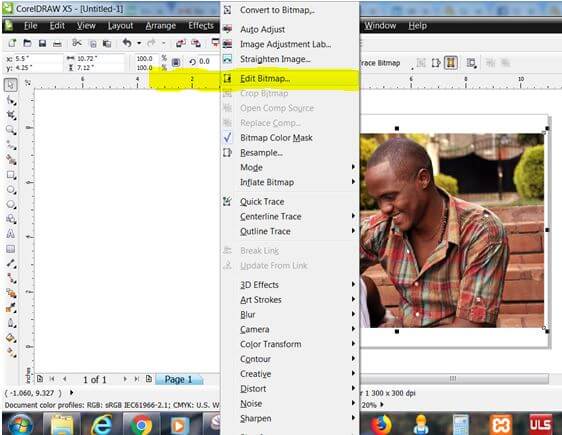This screenshot has width=562, height=435.
Task: Expand the Color Transform submenu
Action: pyautogui.click(x=290, y=344)
